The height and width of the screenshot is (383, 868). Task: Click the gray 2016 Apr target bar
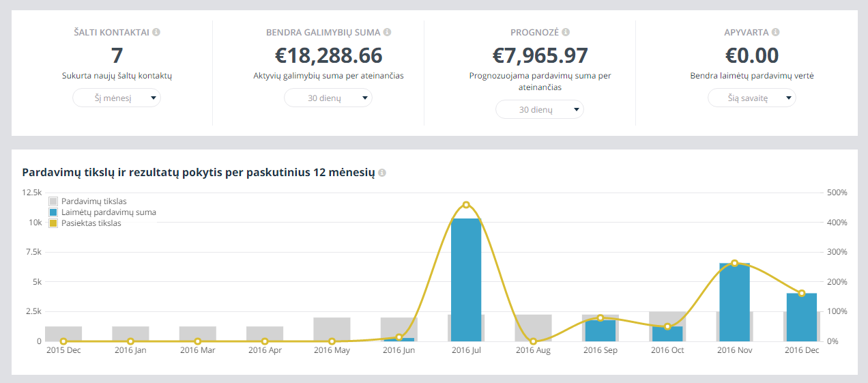pyautogui.click(x=265, y=334)
